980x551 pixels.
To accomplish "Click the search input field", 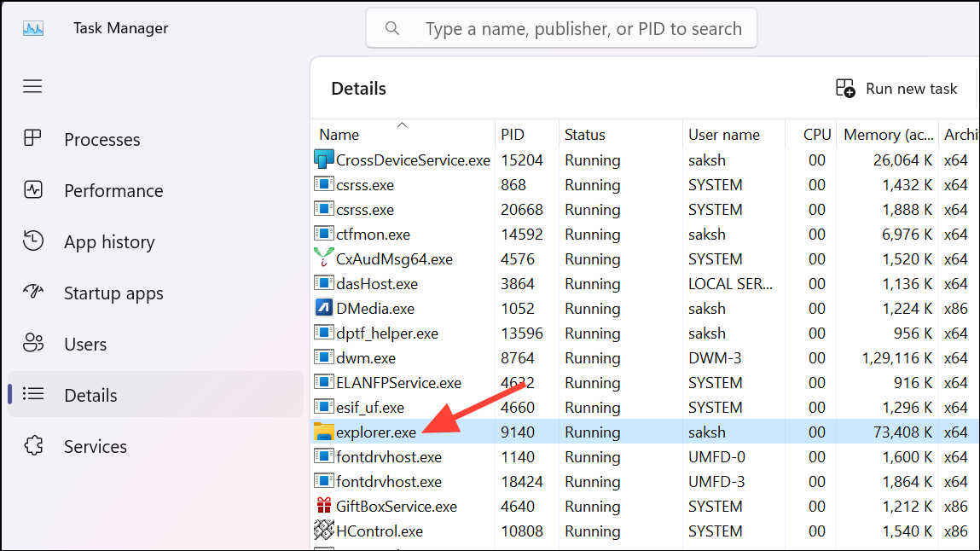I will pyautogui.click(x=561, y=27).
